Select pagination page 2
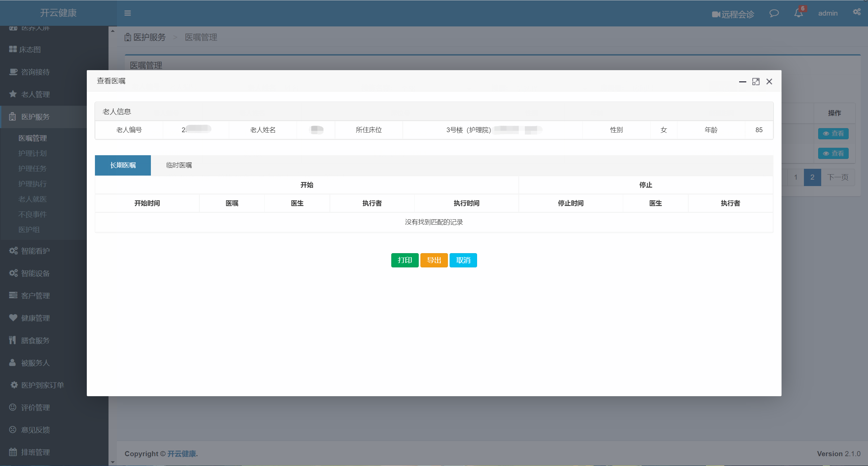Viewport: 868px width, 466px height. tap(812, 177)
